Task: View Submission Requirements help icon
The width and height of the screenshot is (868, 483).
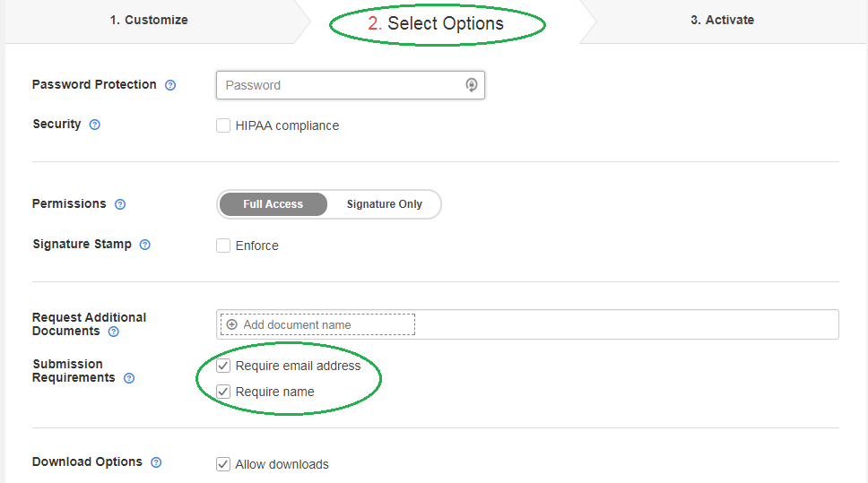Action: pyautogui.click(x=129, y=378)
